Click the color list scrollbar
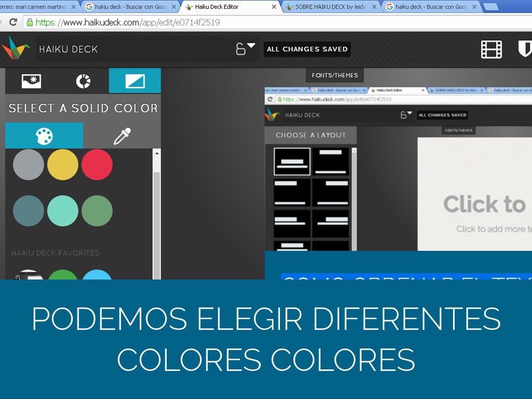532x399 pixels. [x=157, y=218]
